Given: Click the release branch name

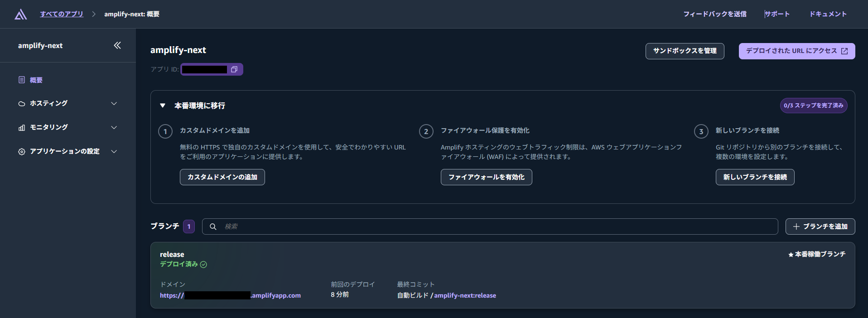Looking at the screenshot, I should 172,254.
